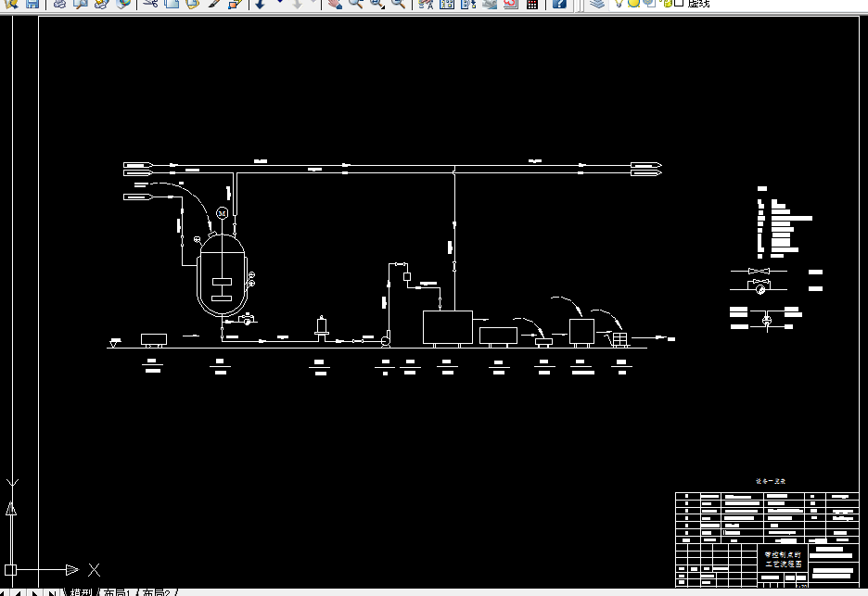The height and width of the screenshot is (596, 868).
Task: Select the Match Properties brush
Action: 214,4
